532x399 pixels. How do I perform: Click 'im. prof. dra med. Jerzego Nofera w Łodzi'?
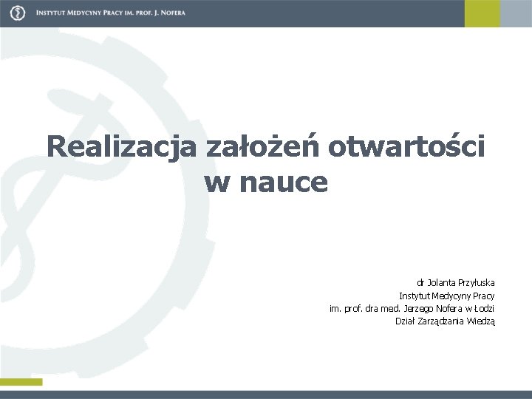(x=412, y=308)
